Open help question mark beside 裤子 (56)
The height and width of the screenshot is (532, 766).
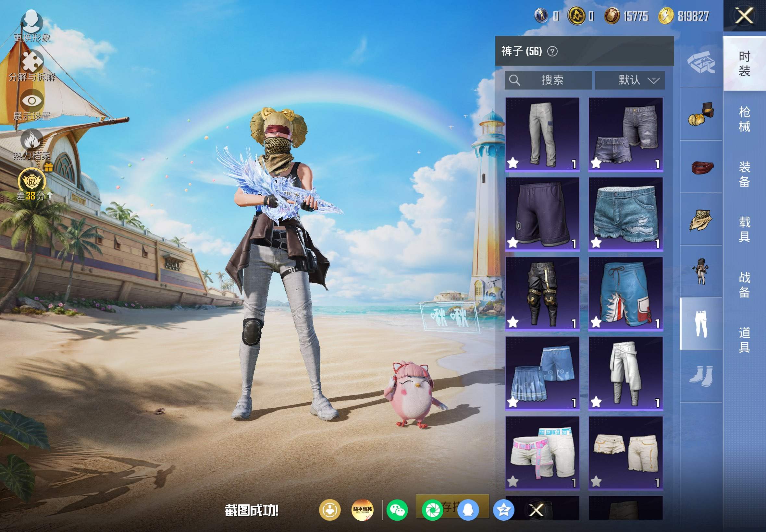[552, 51]
